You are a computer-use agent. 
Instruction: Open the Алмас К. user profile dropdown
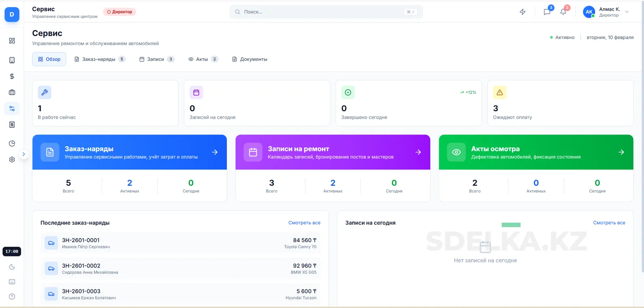pos(606,12)
